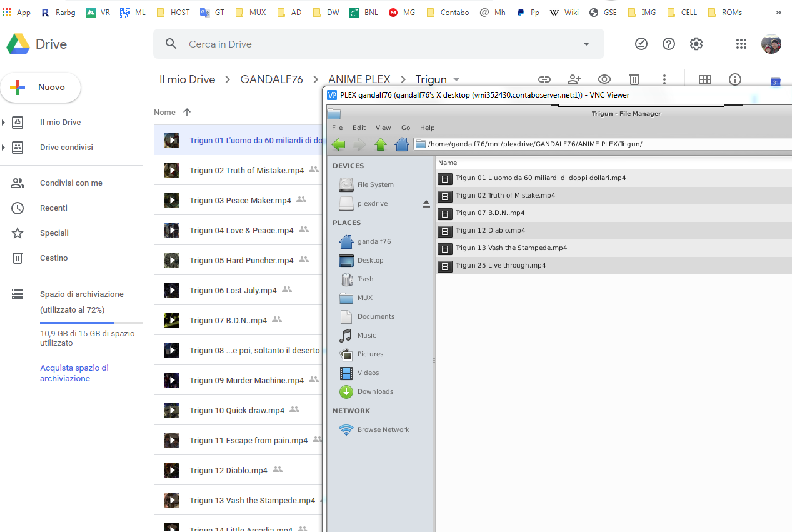Screen dimensions: 792x532
Task: Open Drive help question mark icon
Action: pyautogui.click(x=669, y=44)
